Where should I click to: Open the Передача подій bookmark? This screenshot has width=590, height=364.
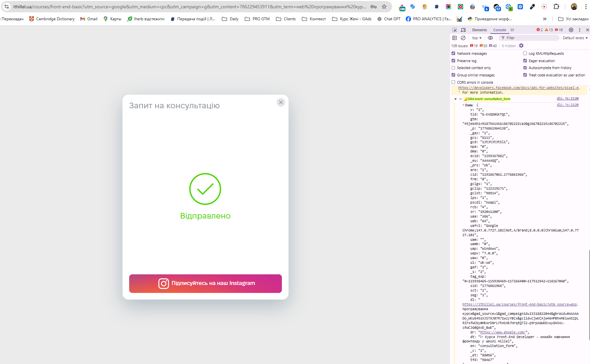point(193,19)
